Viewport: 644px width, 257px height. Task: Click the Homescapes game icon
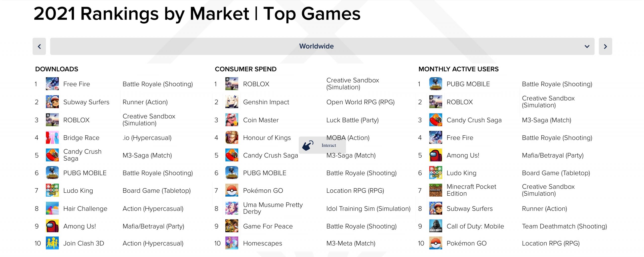[x=232, y=243]
